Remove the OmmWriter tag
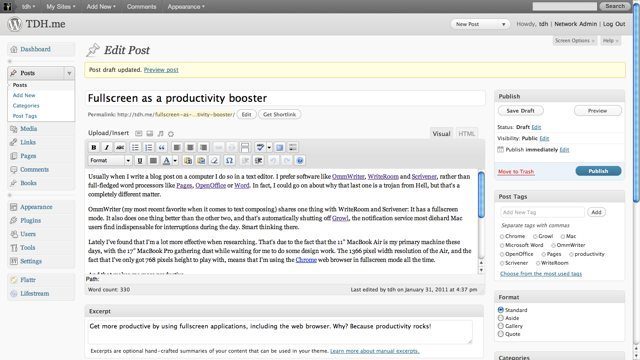Viewport: 640px width, 360px height. 553,245
